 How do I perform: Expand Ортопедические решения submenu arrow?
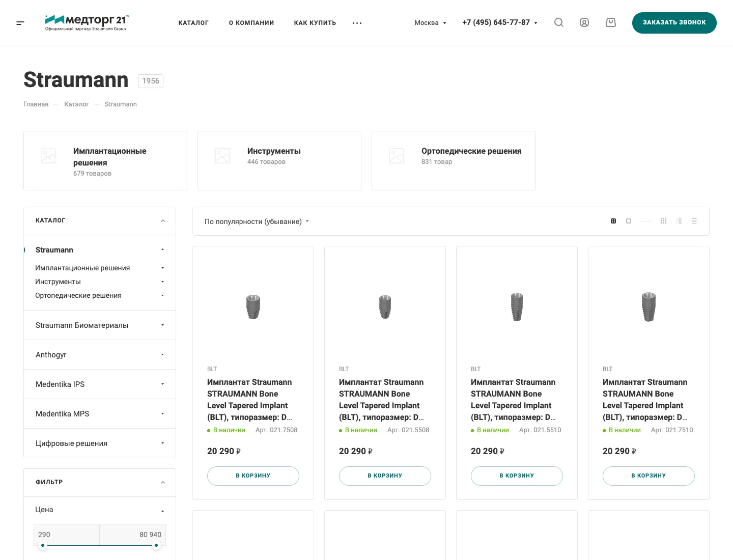(x=162, y=295)
